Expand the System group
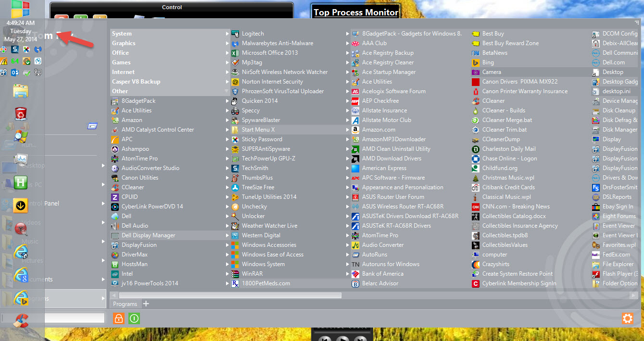 click(122, 34)
